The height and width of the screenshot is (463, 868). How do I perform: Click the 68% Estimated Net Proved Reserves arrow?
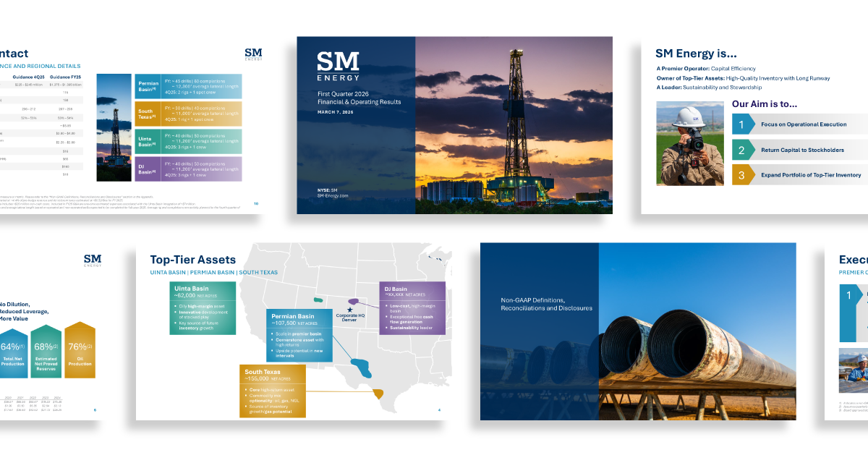pos(45,350)
